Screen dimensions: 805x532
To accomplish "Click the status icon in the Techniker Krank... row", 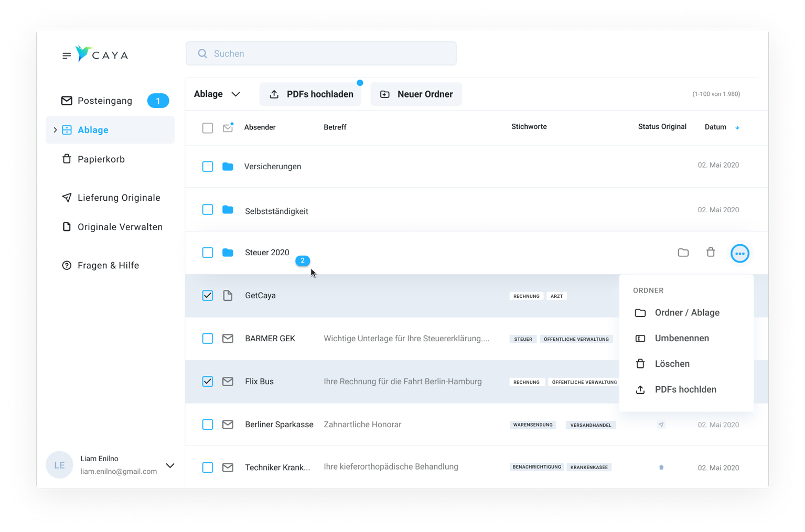I will pos(661,467).
